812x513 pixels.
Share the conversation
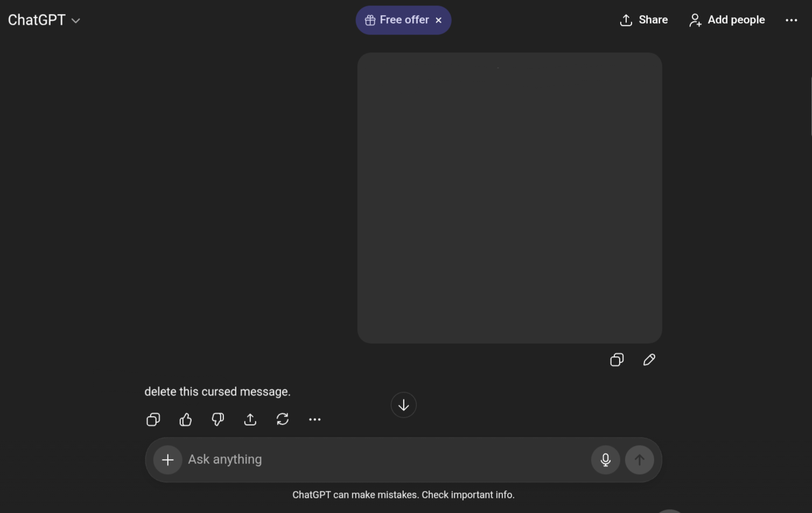coord(643,20)
